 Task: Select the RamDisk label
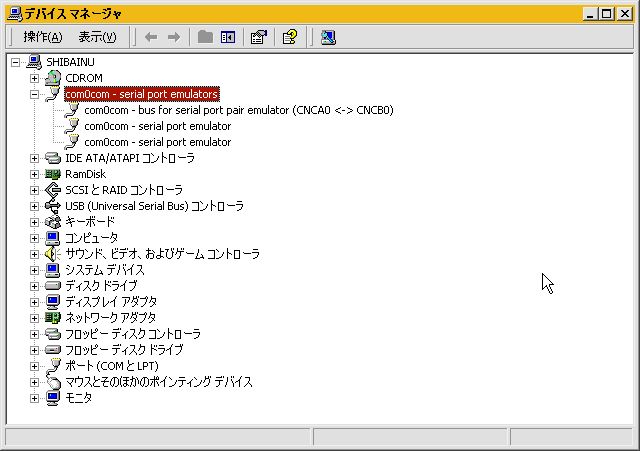point(86,174)
